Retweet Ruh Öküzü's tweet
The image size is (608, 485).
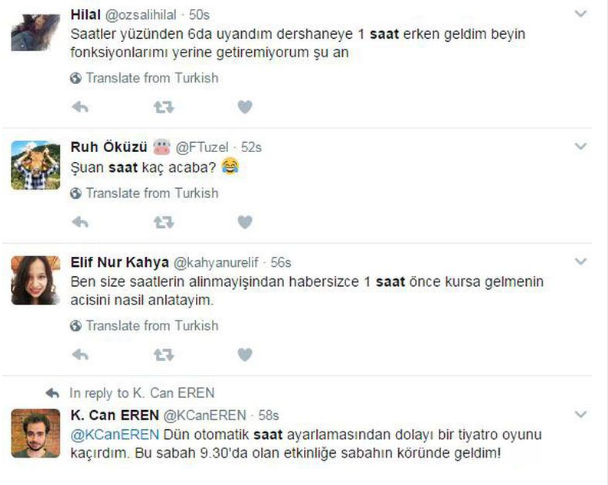coord(164,222)
